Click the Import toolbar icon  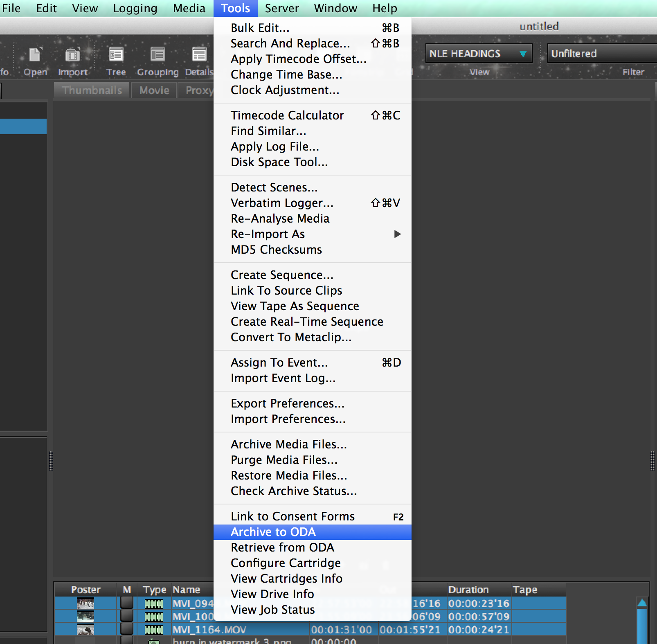73,55
